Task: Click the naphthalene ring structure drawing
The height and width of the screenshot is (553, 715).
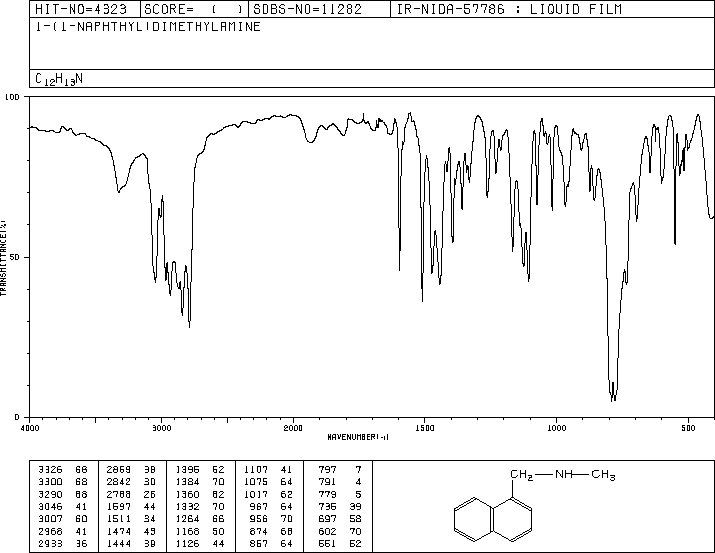Action: click(493, 519)
